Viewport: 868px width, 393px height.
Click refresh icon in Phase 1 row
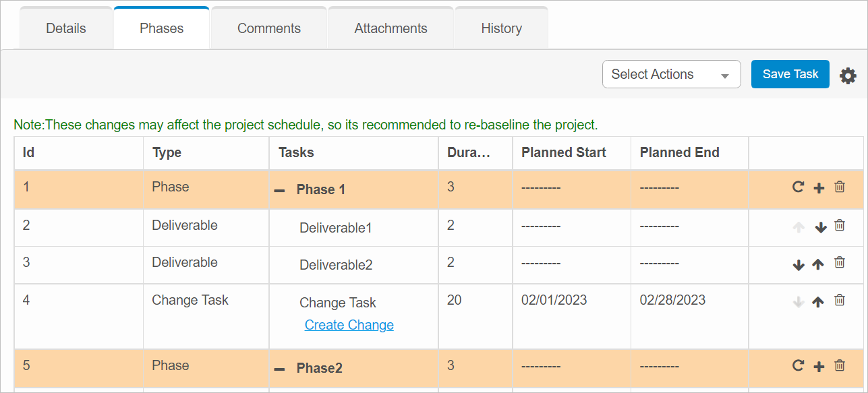click(x=798, y=187)
